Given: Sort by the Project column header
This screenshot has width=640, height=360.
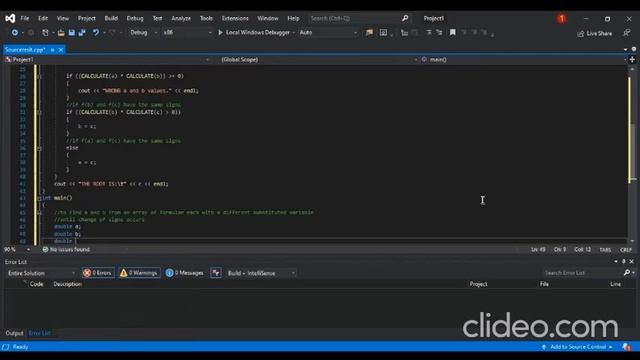Looking at the screenshot, I should 478,284.
